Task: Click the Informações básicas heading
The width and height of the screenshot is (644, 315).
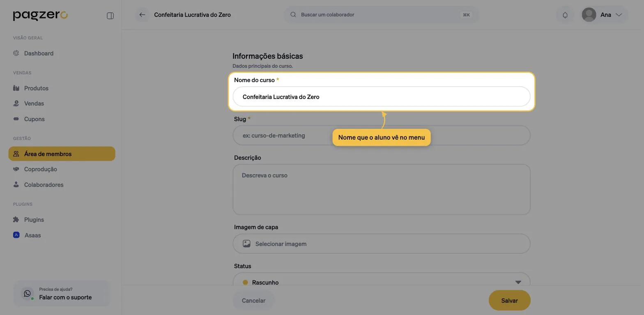Action: coord(267,56)
